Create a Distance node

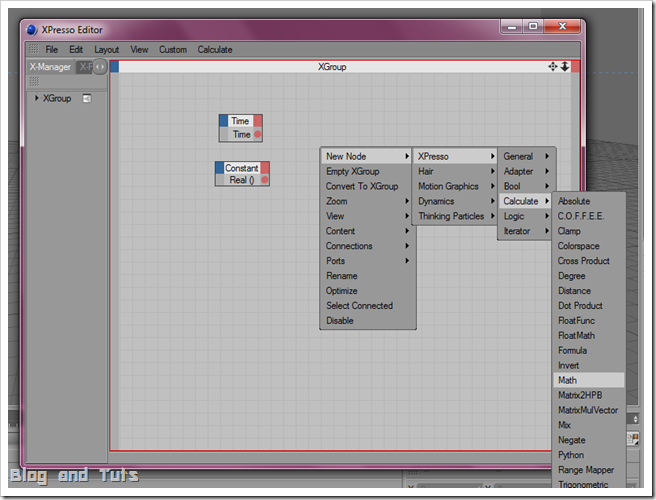coord(589,291)
